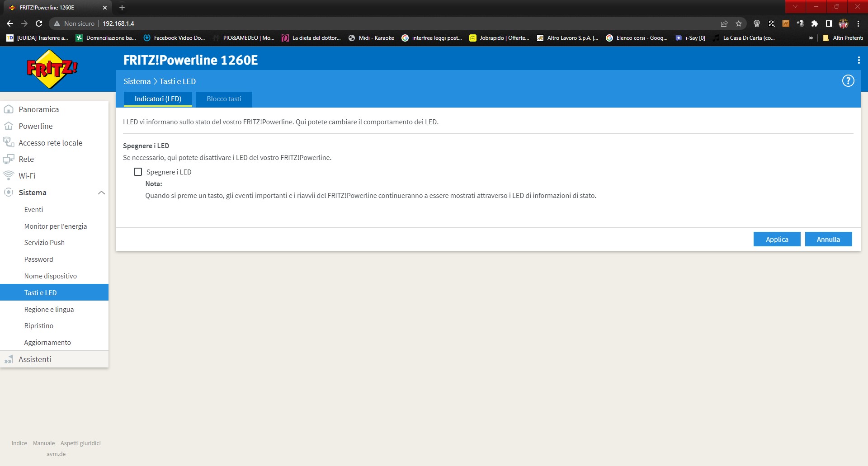Click the Annulla button

pos(828,239)
